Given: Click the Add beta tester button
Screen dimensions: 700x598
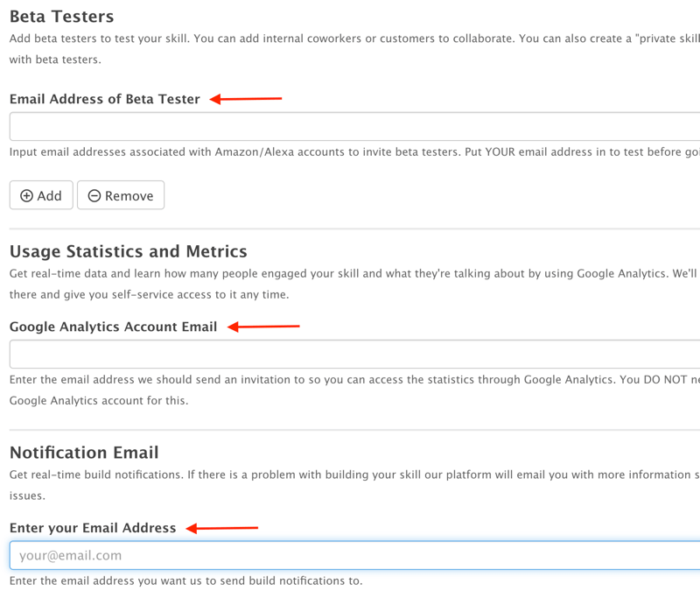Looking at the screenshot, I should coord(41,195).
